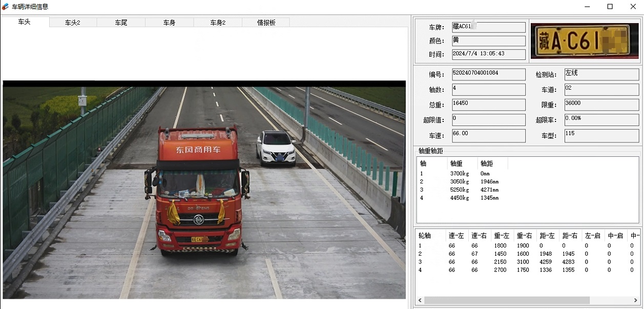Select the 车身 tab
This screenshot has width=644, height=309.
point(169,23)
